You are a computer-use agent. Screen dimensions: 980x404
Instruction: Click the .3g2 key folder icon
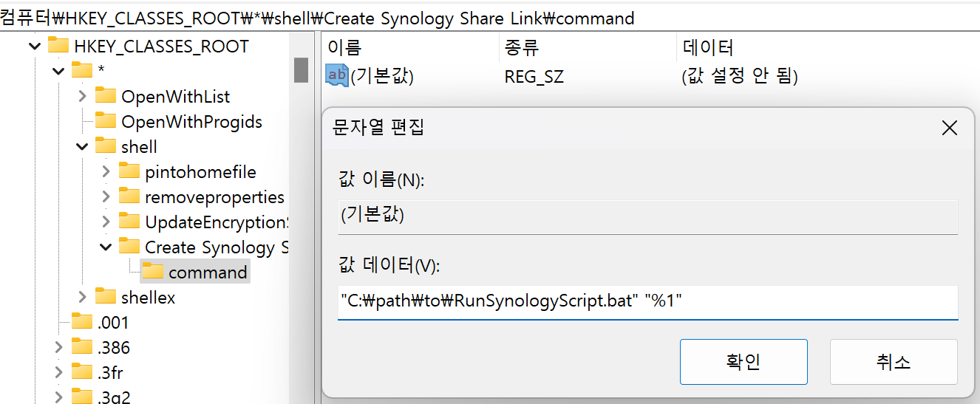tap(82, 397)
